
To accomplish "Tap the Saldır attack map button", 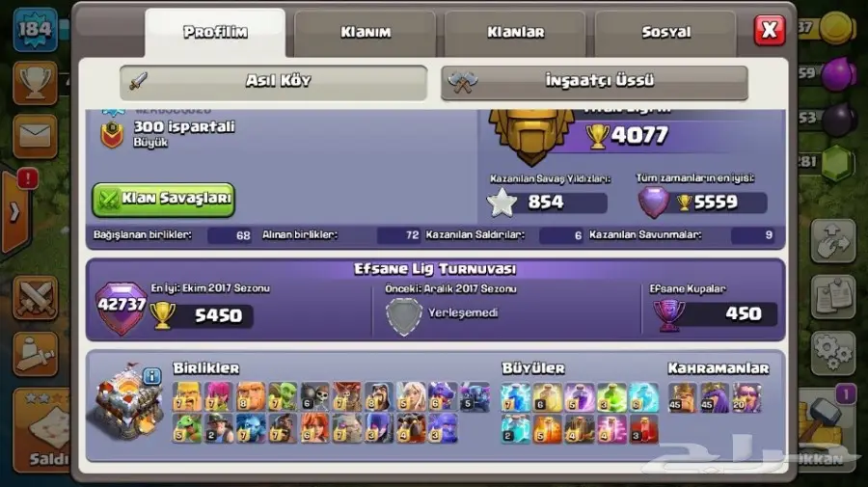I will point(41,430).
